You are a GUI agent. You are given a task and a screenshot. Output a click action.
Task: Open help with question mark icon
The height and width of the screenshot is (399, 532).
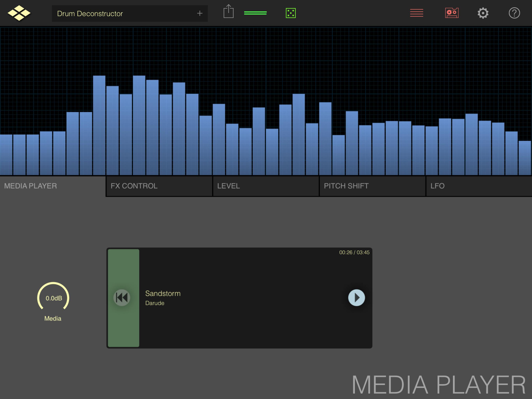point(514,13)
